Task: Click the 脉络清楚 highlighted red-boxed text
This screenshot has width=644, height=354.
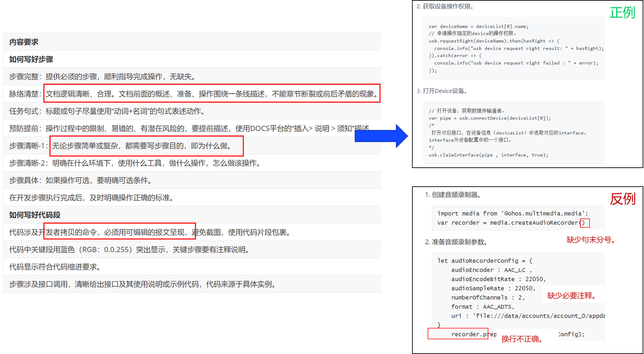Action: pyautogui.click(x=212, y=94)
